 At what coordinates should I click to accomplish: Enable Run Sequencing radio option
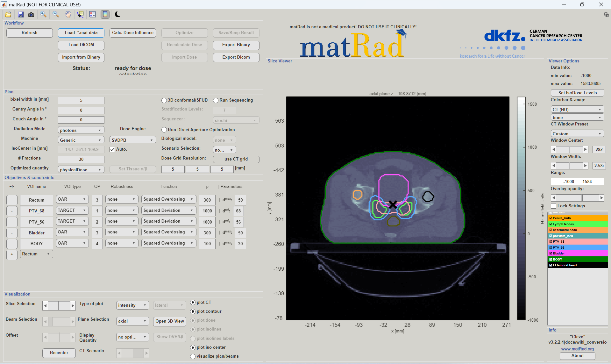tap(216, 100)
